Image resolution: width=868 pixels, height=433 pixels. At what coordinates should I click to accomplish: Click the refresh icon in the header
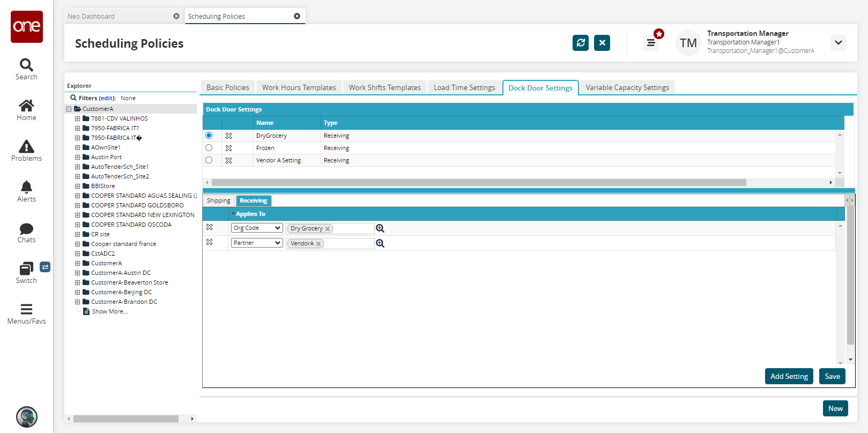[x=580, y=43]
